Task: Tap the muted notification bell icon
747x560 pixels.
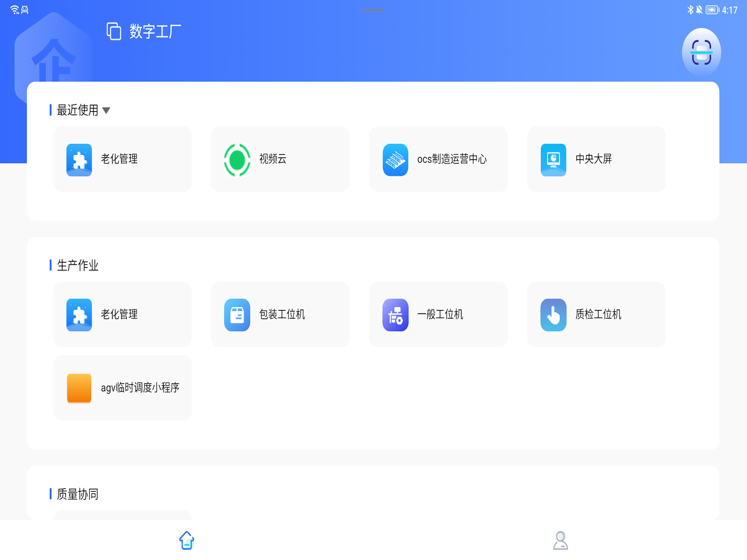Action: pyautogui.click(x=699, y=10)
